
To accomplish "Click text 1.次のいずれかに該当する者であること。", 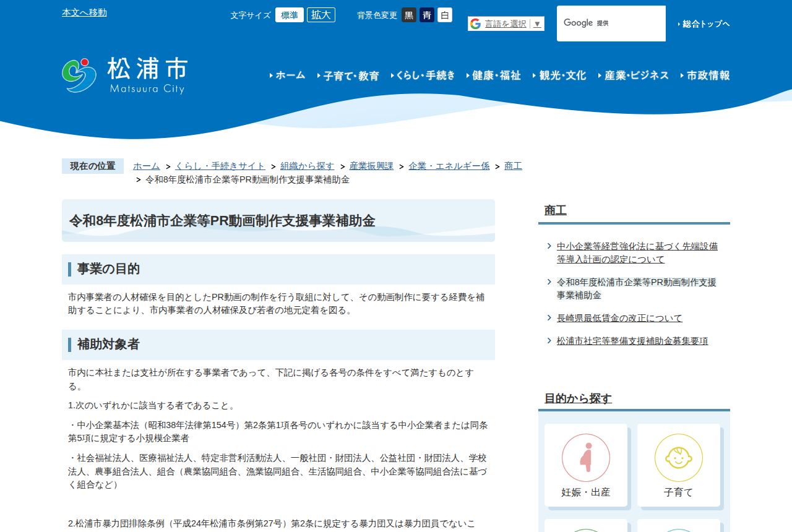I will (x=152, y=406).
